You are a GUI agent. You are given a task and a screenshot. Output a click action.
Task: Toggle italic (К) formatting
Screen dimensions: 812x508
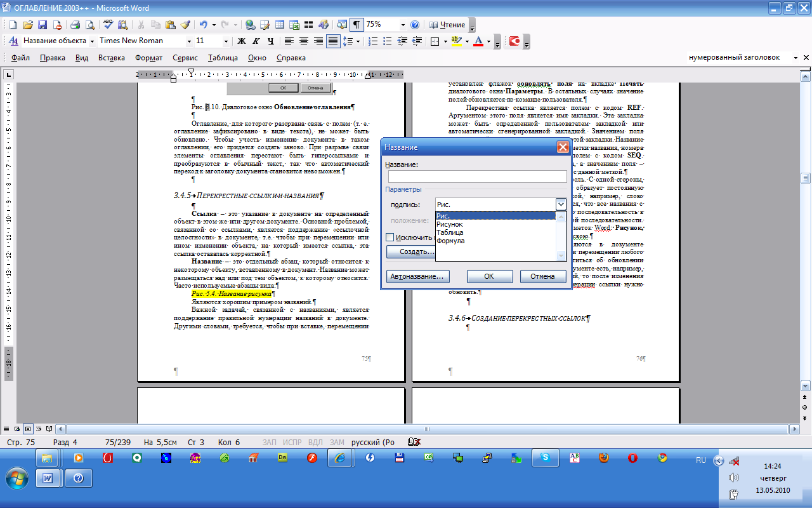point(256,41)
